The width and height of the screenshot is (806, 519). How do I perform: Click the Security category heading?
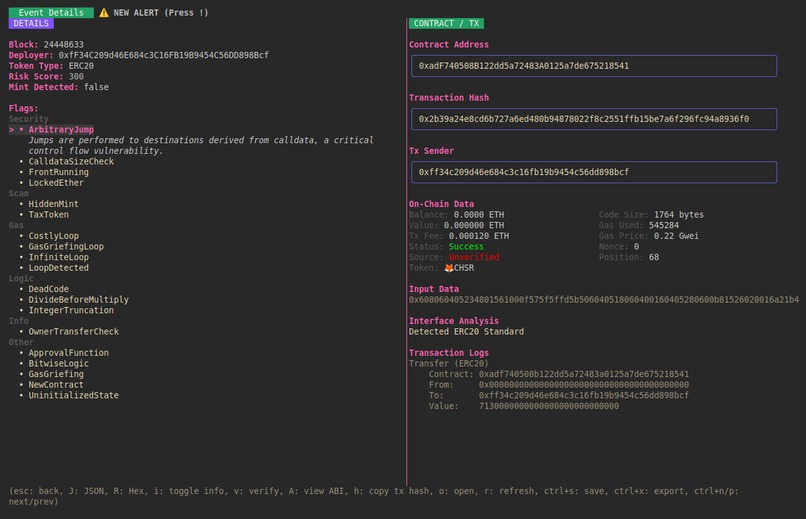[28, 119]
